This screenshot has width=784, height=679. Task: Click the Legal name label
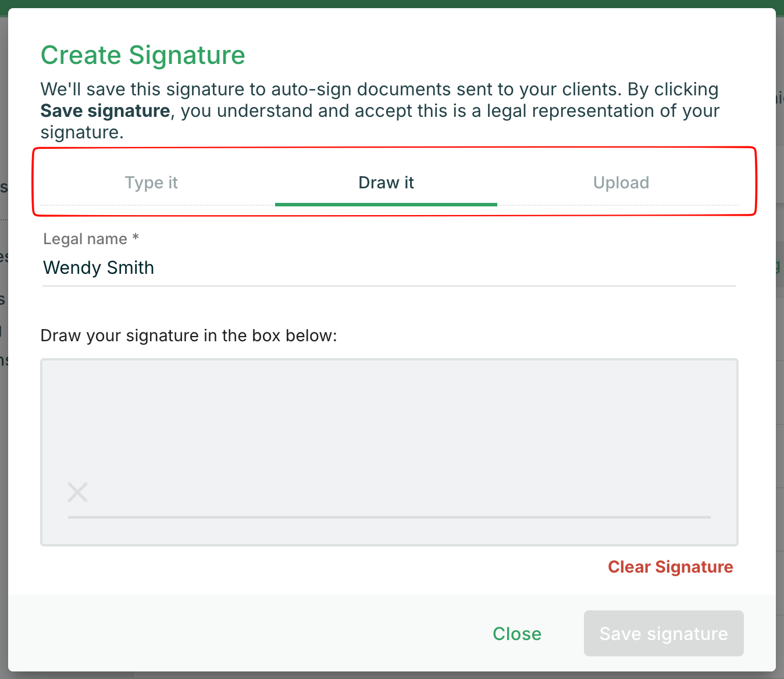point(85,239)
